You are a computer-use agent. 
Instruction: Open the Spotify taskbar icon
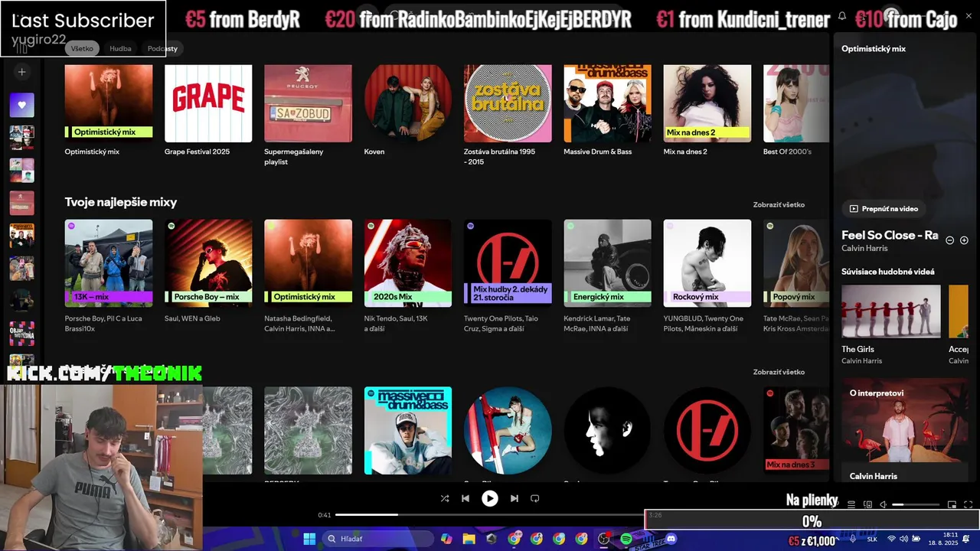click(626, 539)
